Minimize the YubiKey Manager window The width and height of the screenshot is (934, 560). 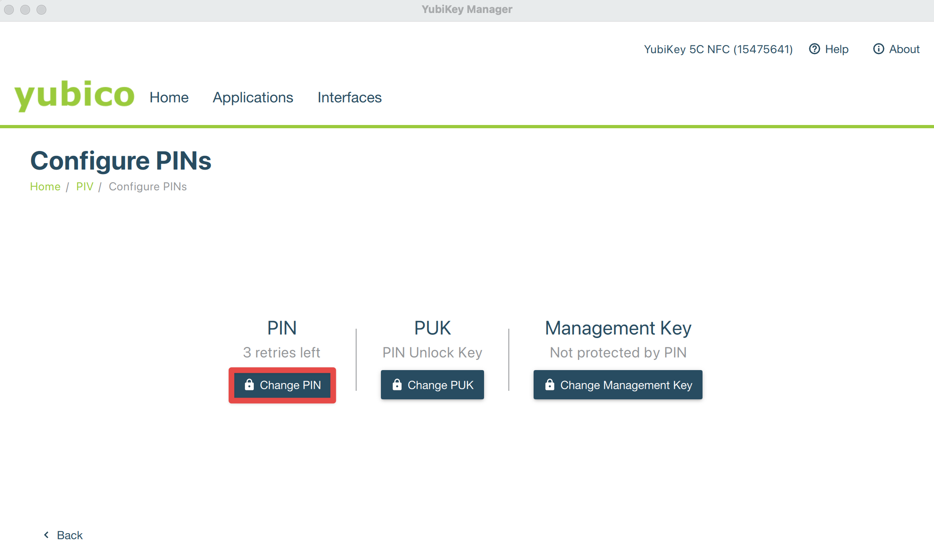pos(25,9)
